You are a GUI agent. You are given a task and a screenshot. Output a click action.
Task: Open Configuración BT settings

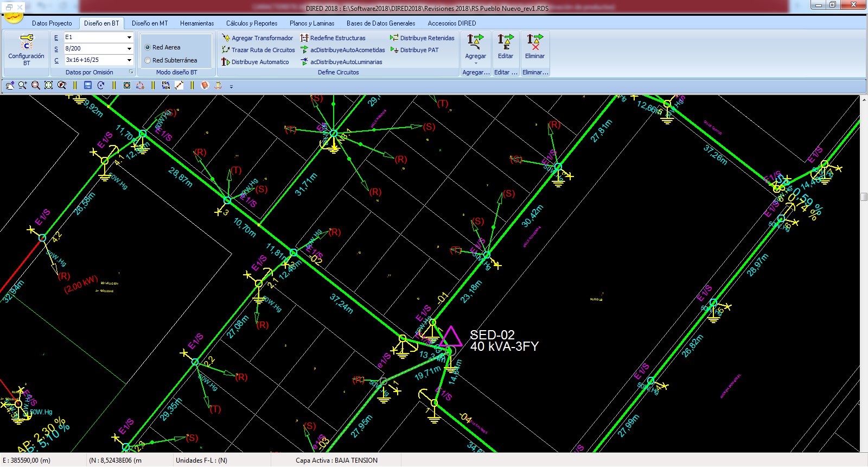(26, 50)
